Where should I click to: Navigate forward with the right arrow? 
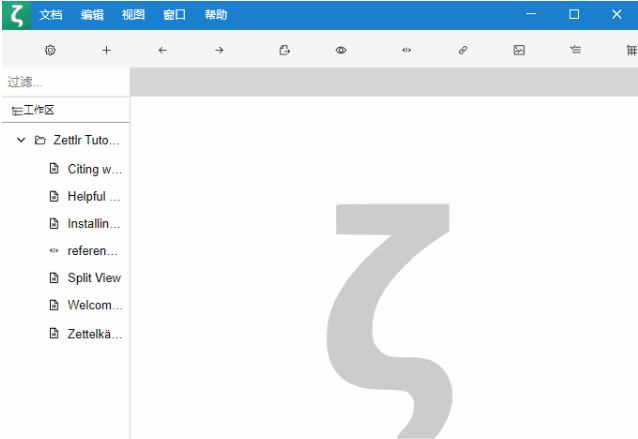coord(219,50)
